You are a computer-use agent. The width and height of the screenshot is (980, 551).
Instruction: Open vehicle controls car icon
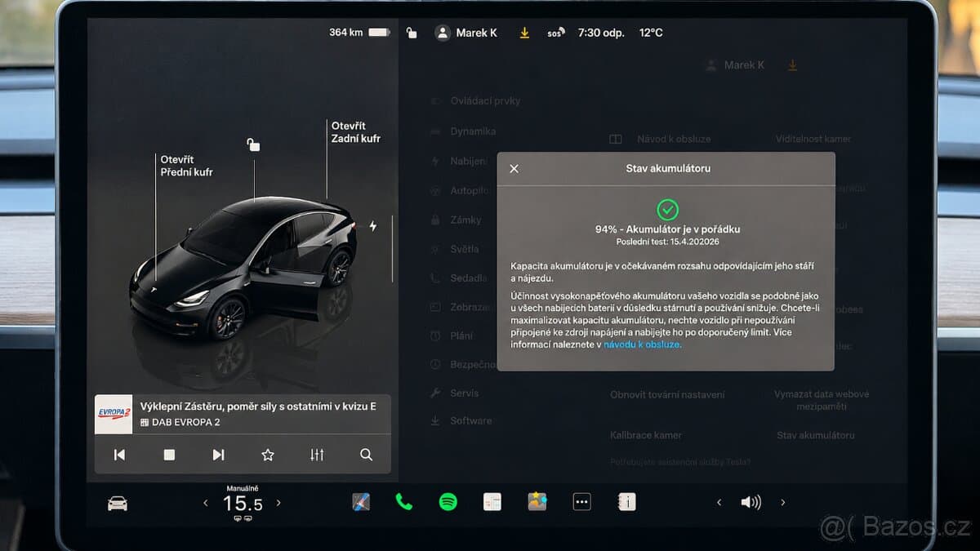tap(118, 504)
